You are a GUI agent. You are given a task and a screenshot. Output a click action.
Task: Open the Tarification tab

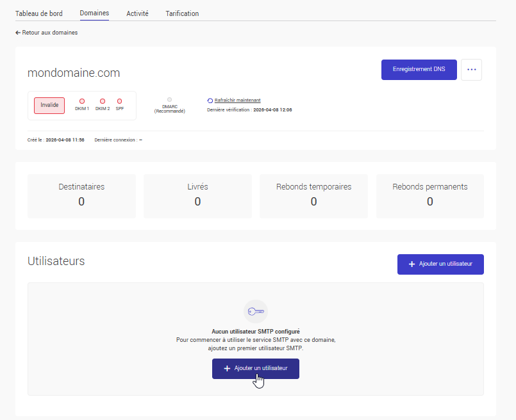pyautogui.click(x=181, y=13)
